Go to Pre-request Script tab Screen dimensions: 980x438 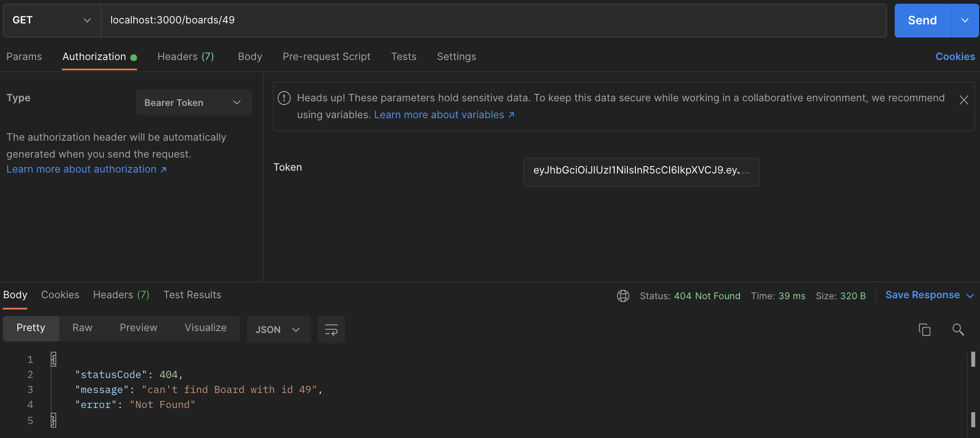tap(326, 57)
